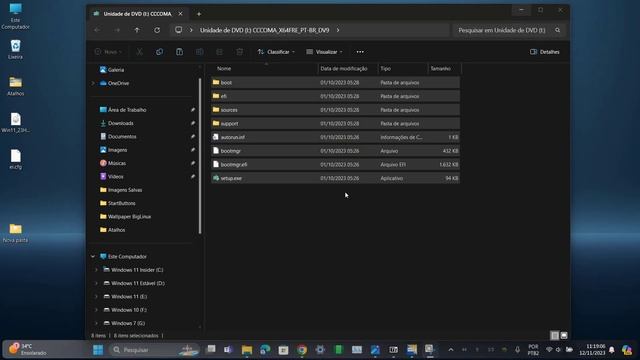The height and width of the screenshot is (360, 640).
Task: Click the address bar chevron after CCCOMA path
Action: (338, 30)
